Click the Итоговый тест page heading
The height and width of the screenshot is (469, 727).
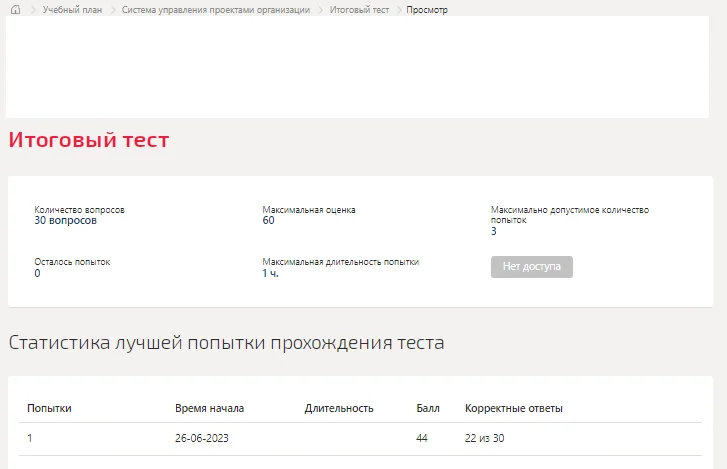tap(89, 140)
